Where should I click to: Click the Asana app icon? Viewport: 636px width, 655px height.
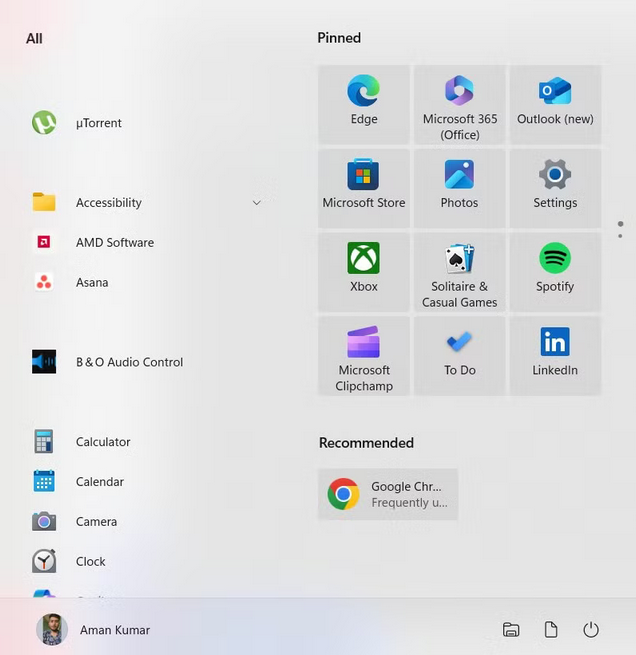pyautogui.click(x=44, y=282)
